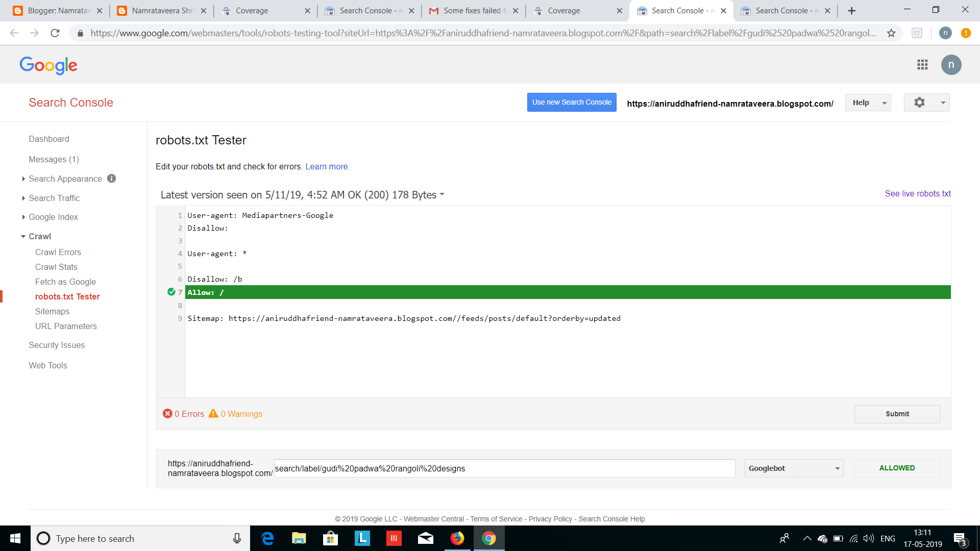
Task: Click the Use new Search Console button
Action: tap(571, 102)
